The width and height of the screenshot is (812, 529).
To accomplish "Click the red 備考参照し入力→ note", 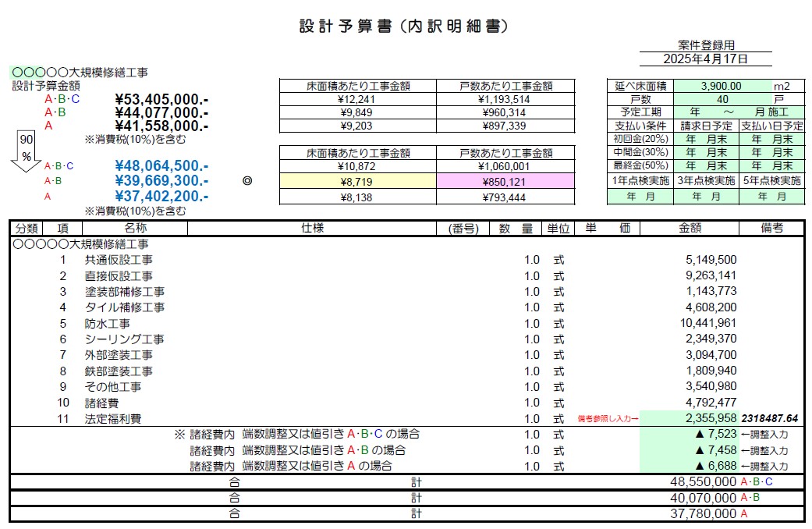I will [x=608, y=419].
